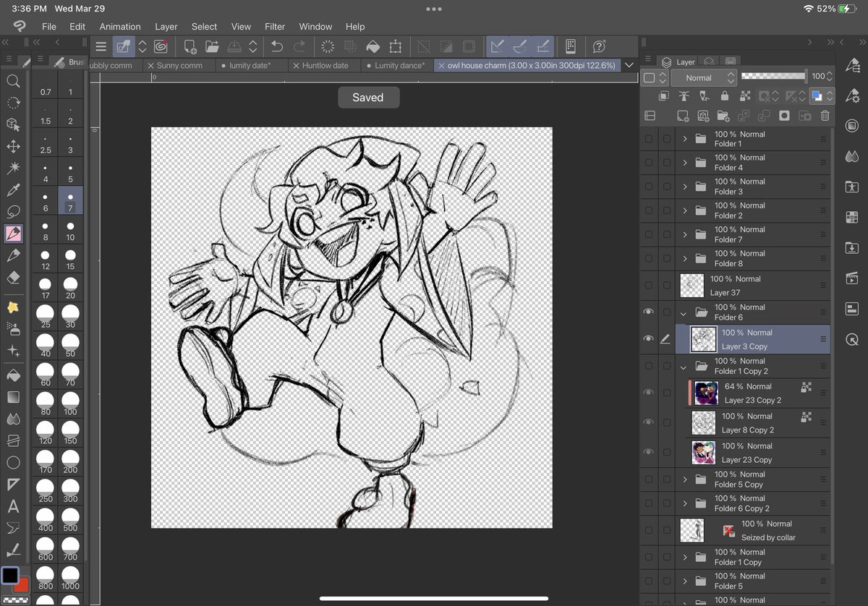Toggle Set as Reference Layer lighthouse icon
Image resolution: width=868 pixels, height=606 pixels.
pyautogui.click(x=684, y=95)
